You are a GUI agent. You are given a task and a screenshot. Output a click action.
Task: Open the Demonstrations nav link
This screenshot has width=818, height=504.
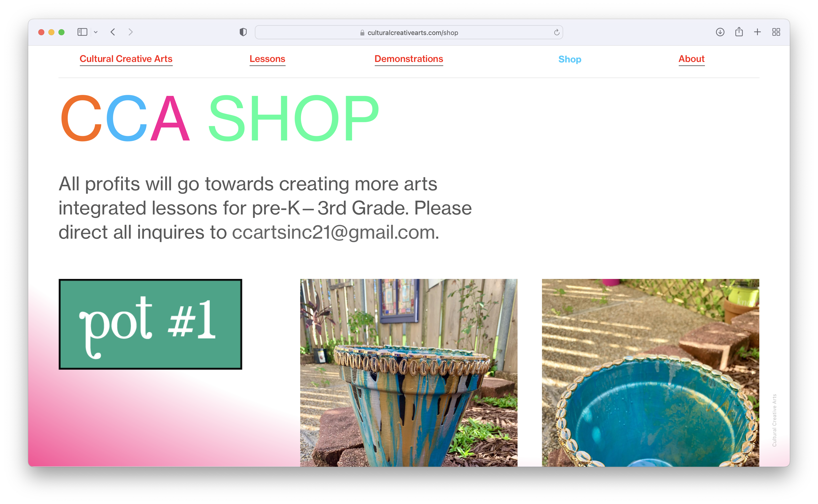click(408, 59)
